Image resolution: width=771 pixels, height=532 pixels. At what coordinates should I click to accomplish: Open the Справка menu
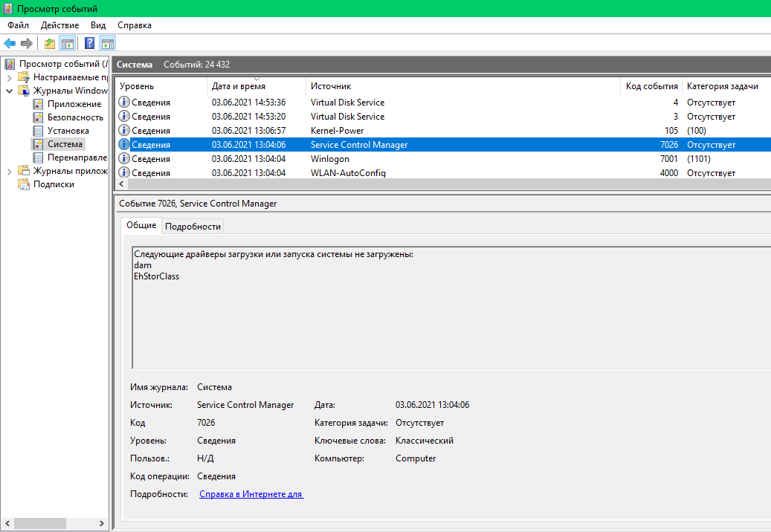tap(135, 25)
